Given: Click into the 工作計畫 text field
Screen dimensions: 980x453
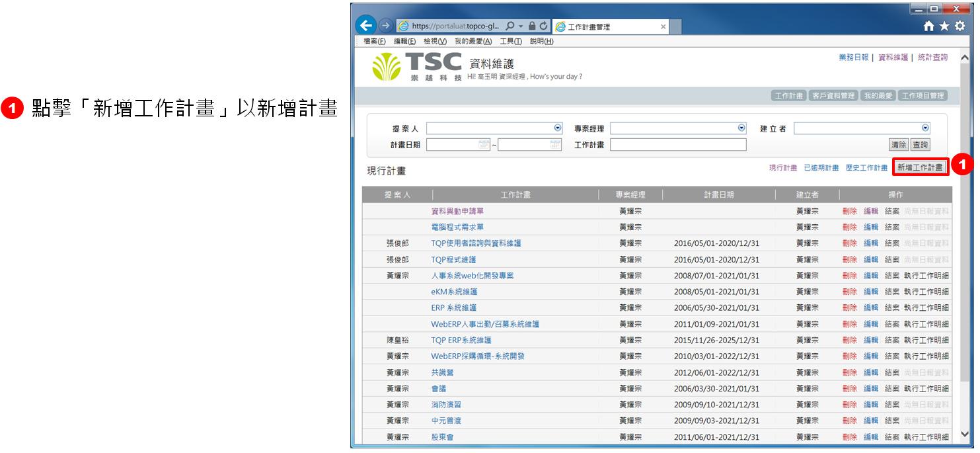Looking at the screenshot, I should (x=677, y=145).
